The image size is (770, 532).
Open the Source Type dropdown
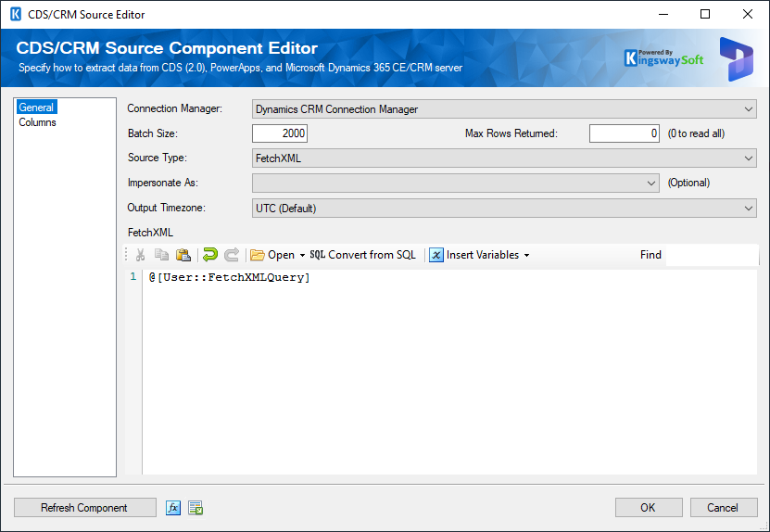[x=504, y=158]
